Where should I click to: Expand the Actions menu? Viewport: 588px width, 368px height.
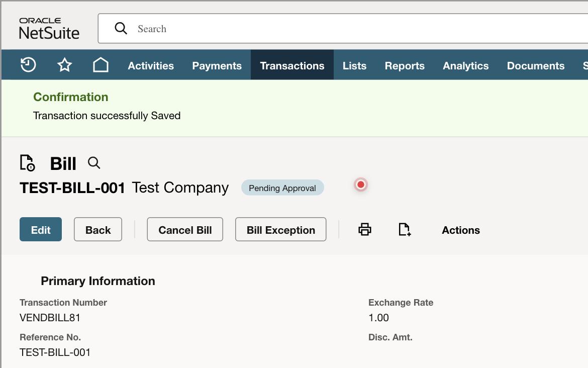pyautogui.click(x=461, y=230)
